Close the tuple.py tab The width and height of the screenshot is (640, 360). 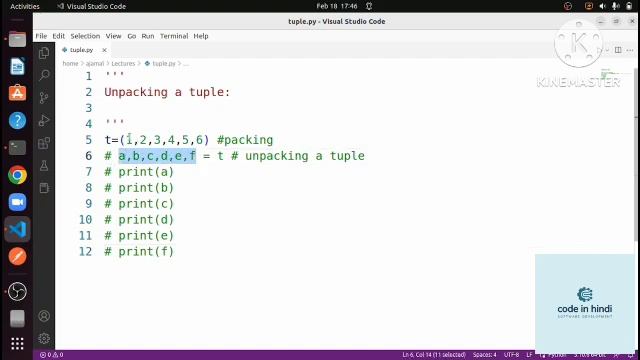click(x=104, y=50)
